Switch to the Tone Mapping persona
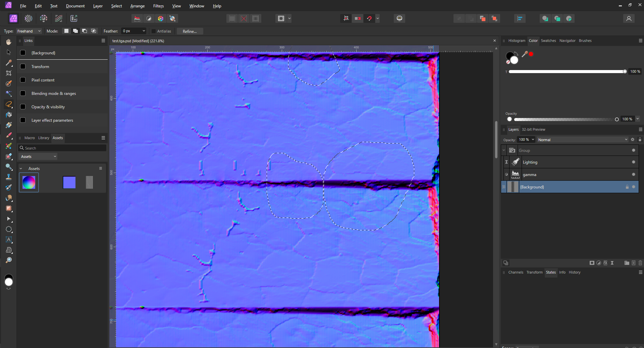Viewport: 644px width, 348px height. click(x=59, y=18)
